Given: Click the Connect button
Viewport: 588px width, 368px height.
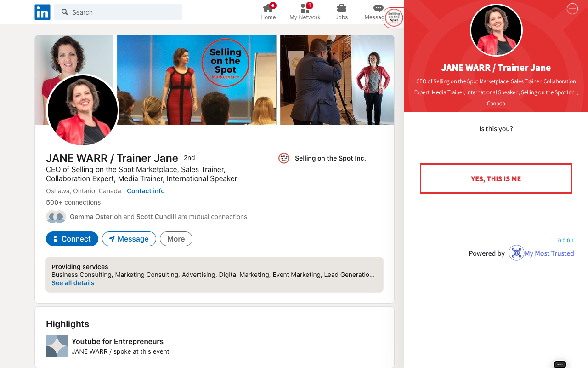Looking at the screenshot, I should click(72, 239).
